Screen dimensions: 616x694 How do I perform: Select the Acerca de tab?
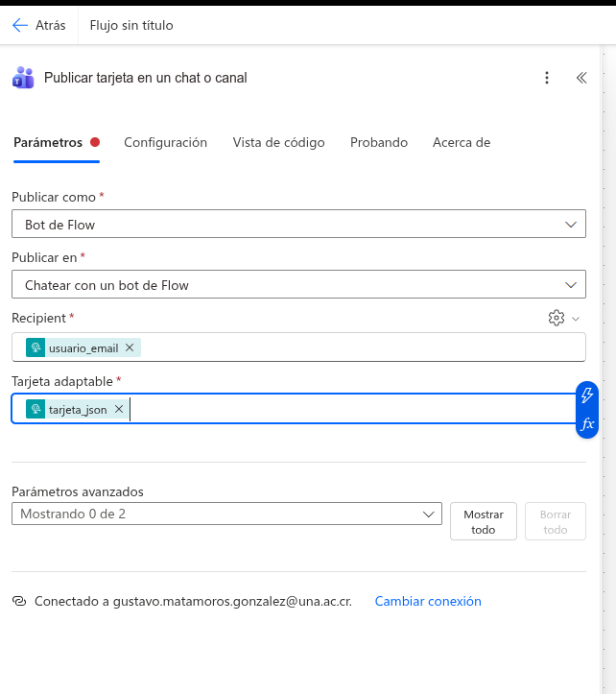tap(462, 142)
